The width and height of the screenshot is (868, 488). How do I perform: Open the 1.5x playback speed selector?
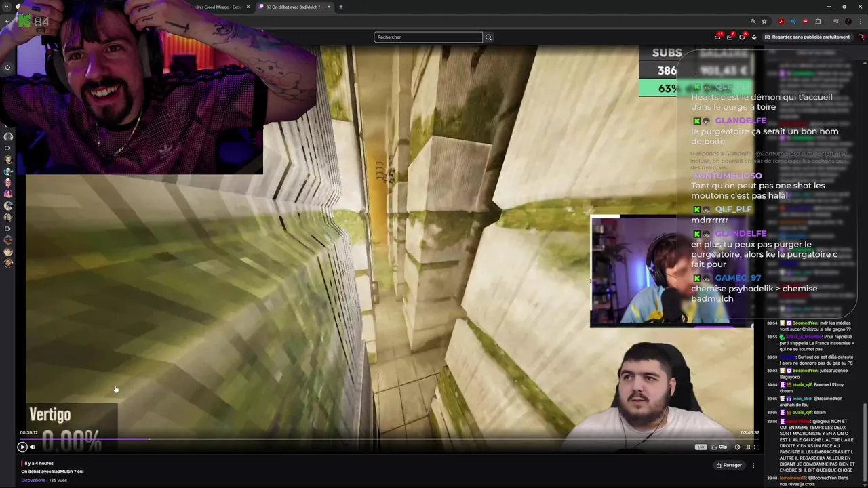click(x=701, y=447)
